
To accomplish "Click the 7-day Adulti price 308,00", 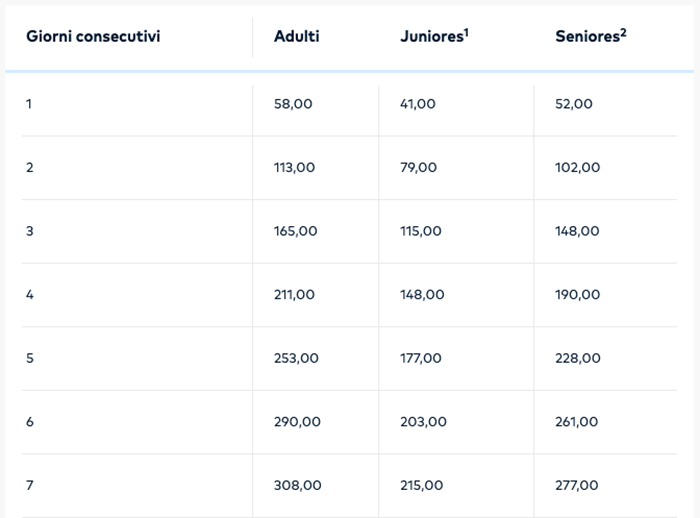I will coord(298,485).
